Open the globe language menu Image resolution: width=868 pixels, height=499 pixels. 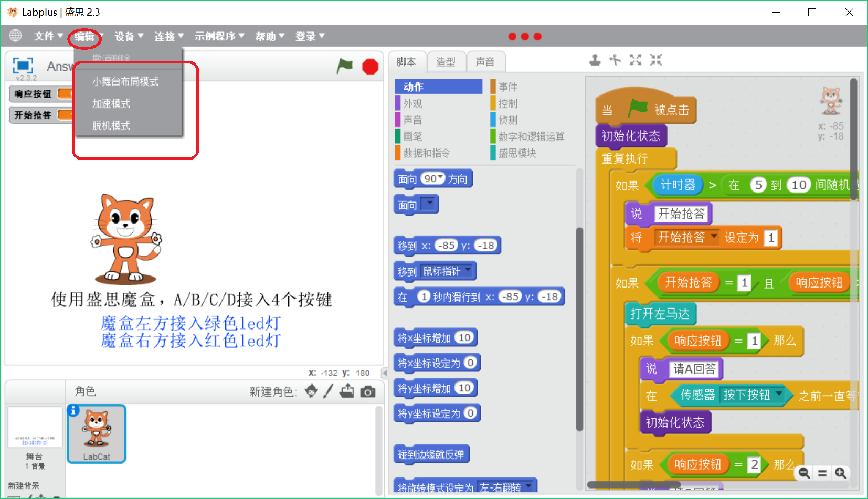point(16,36)
